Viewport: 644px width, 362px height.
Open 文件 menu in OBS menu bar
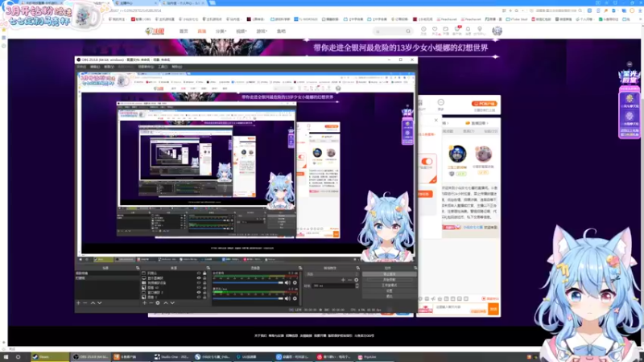(x=81, y=67)
